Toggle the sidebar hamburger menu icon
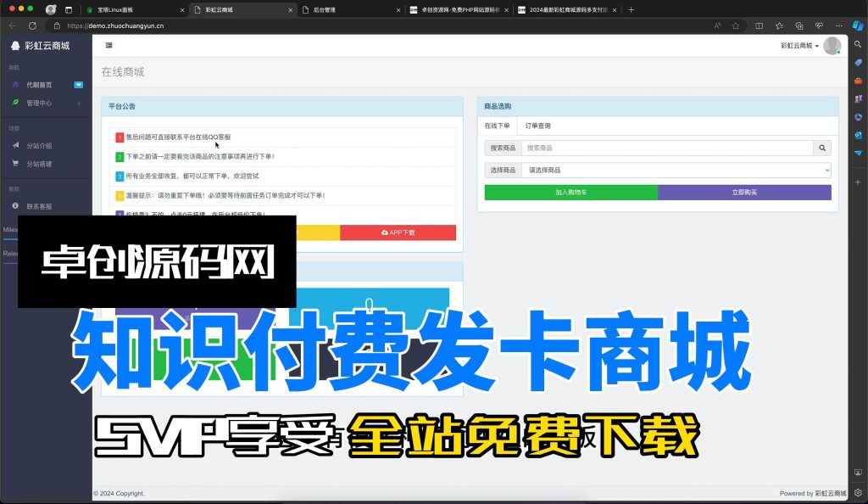This screenshot has width=868, height=504. 109,46
